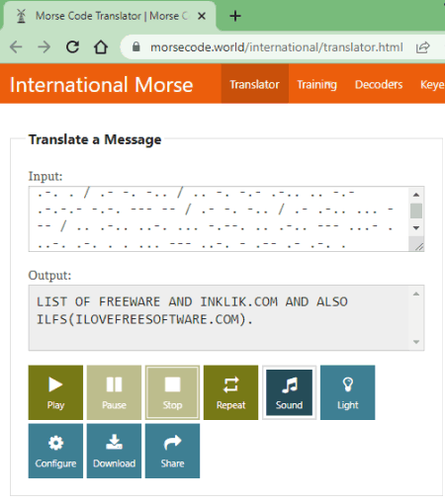This screenshot has height=504, width=445.
Task: Click the Input scrollbar thumb
Action: 416,210
